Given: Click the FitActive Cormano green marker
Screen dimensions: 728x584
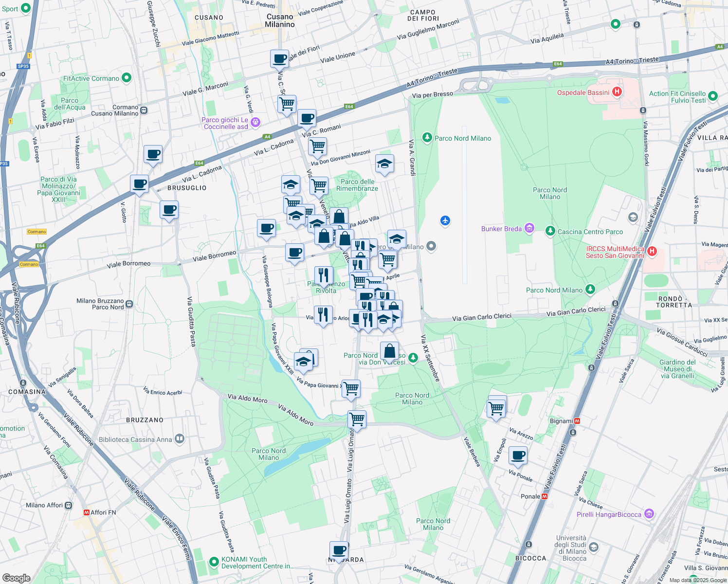Looking at the screenshot, I should 126,77.
